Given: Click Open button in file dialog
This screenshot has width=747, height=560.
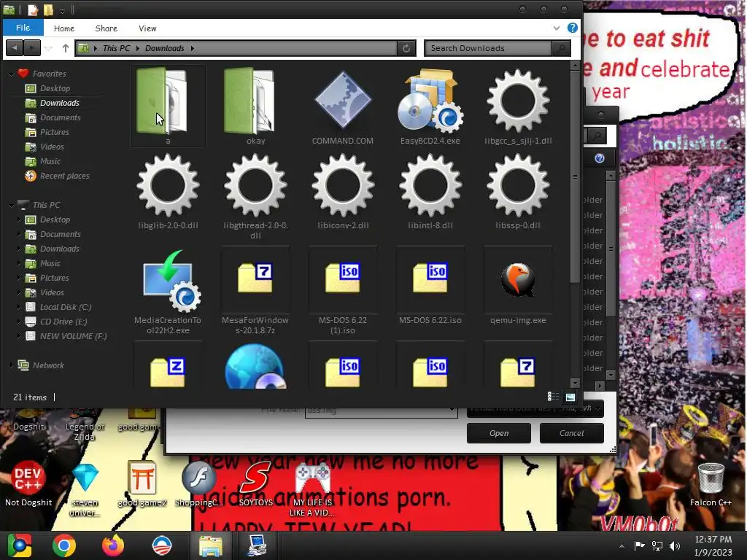Looking at the screenshot, I should click(x=499, y=433).
